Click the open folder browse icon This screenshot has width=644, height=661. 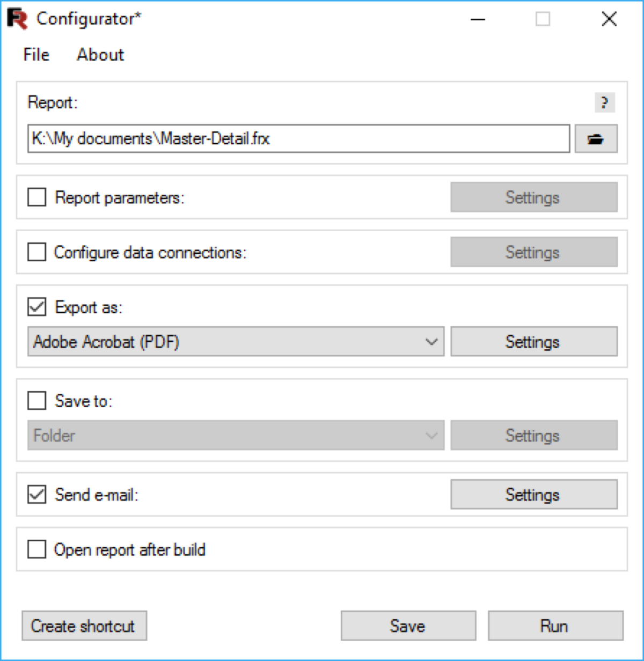[596, 139]
